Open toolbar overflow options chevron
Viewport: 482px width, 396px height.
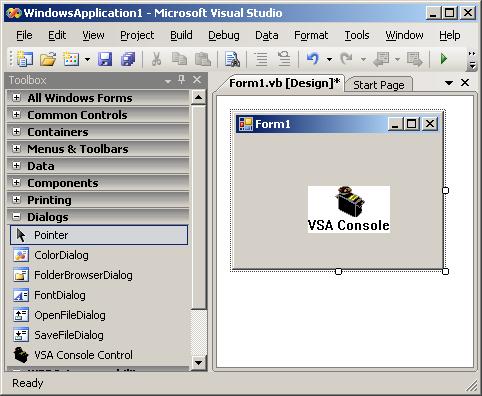(472, 60)
